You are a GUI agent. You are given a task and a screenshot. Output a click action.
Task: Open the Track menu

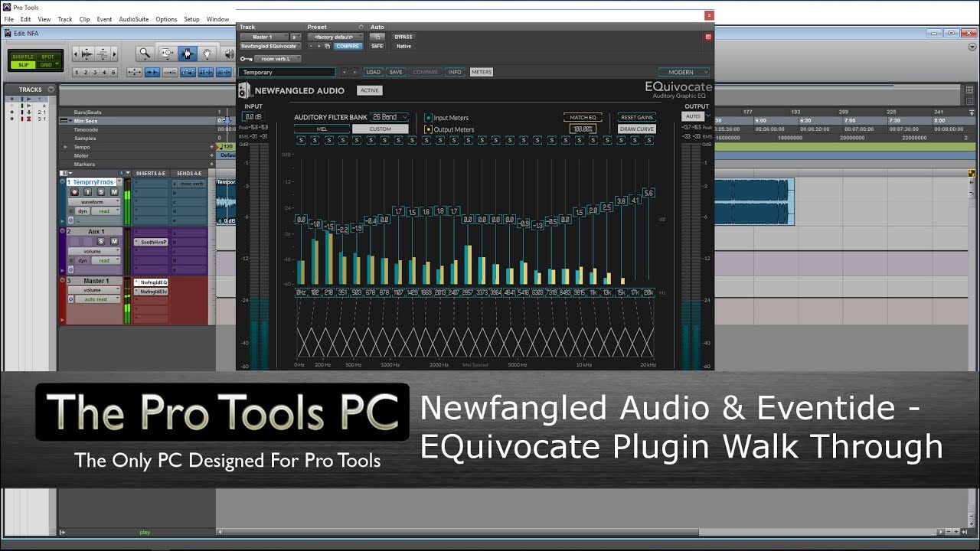(x=65, y=19)
